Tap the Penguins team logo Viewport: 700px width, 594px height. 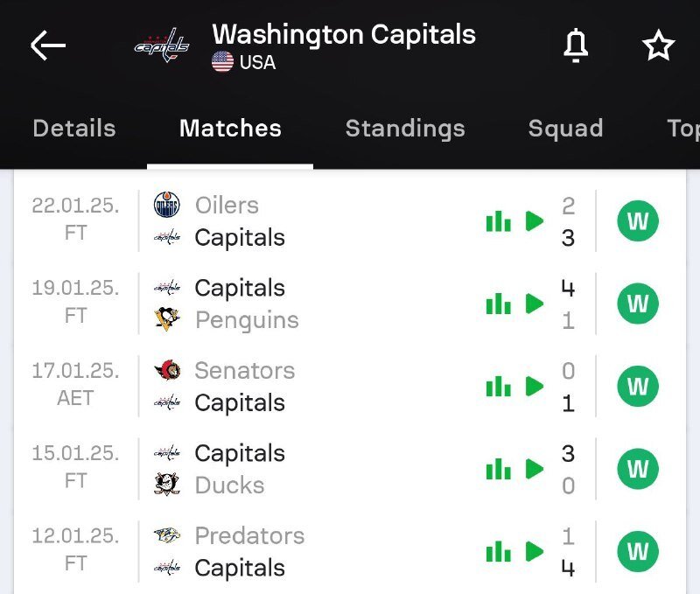coord(166,320)
